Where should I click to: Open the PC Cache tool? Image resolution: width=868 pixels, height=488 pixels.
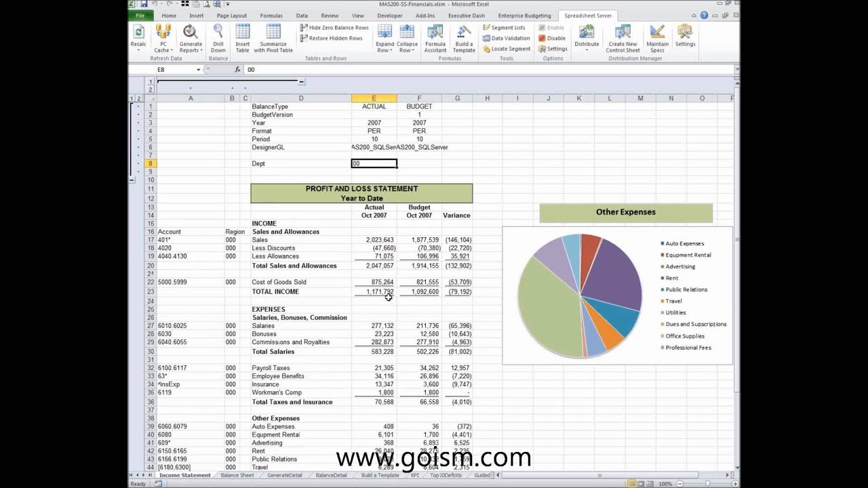coord(163,39)
